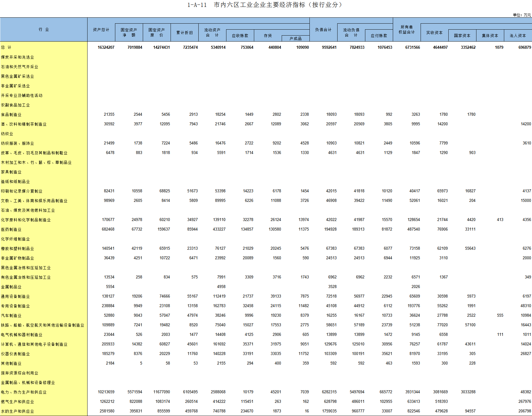Click the 单位: 万元 unit label

click(522, 15)
